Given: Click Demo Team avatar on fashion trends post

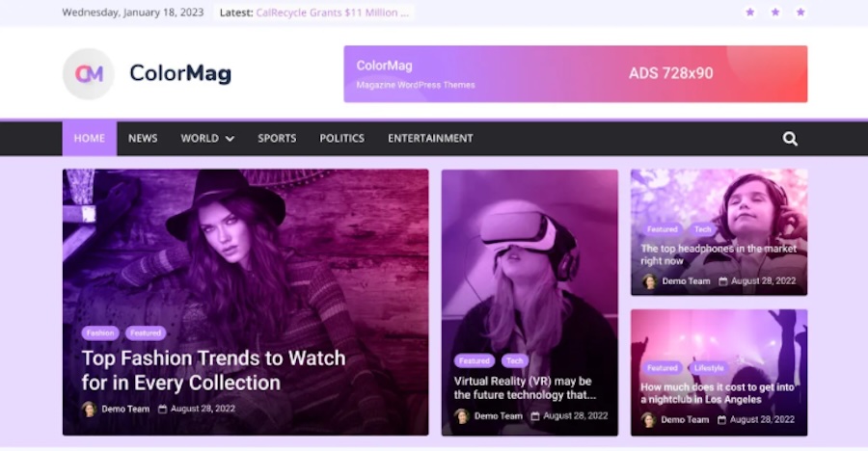Looking at the screenshot, I should pyautogui.click(x=89, y=409).
